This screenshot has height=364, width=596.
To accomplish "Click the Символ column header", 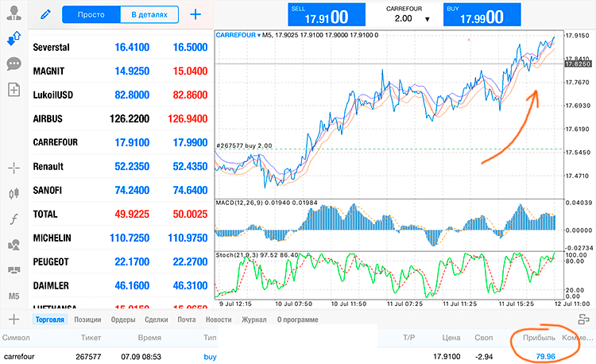I will pyautogui.click(x=16, y=338).
